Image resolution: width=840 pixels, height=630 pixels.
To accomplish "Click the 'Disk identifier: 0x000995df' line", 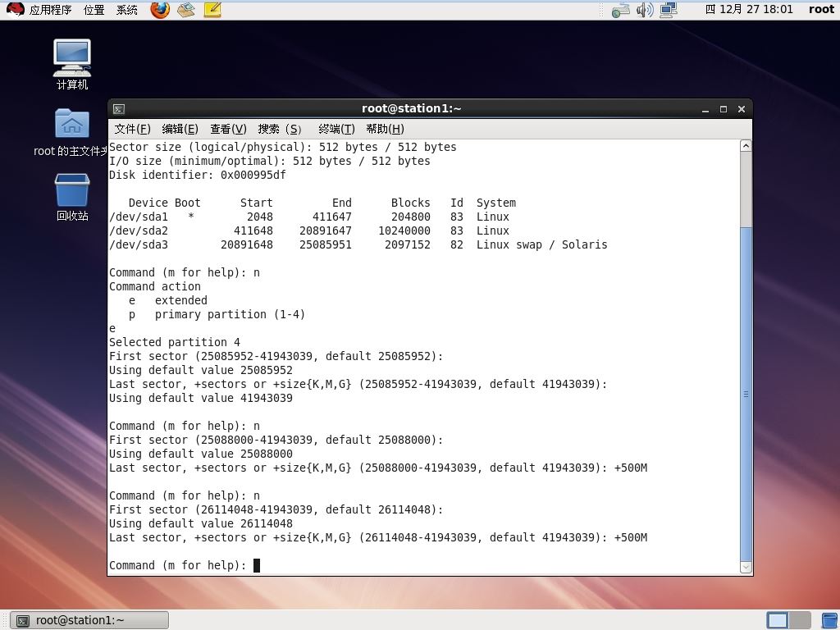I will tap(197, 176).
